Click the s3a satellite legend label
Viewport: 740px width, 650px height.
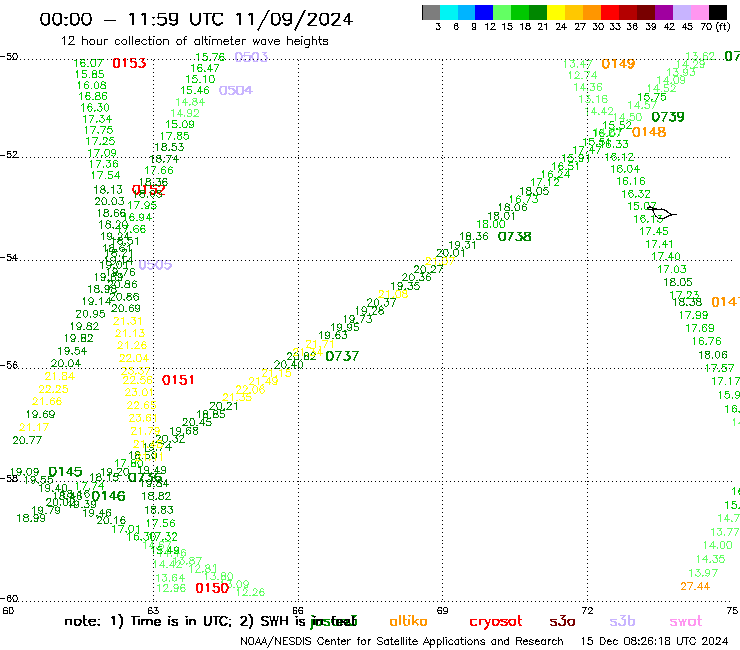[562, 621]
